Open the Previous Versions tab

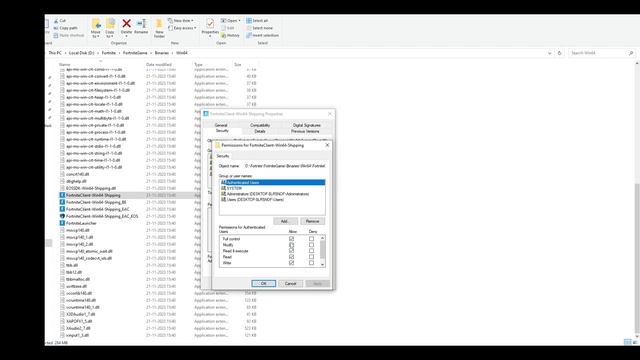point(305,131)
